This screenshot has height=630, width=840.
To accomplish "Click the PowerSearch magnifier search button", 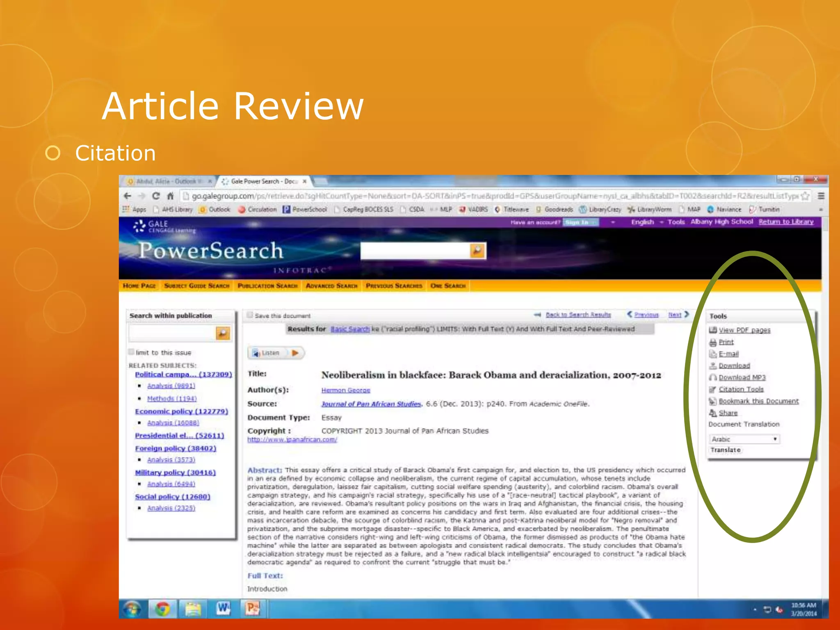I will [477, 251].
